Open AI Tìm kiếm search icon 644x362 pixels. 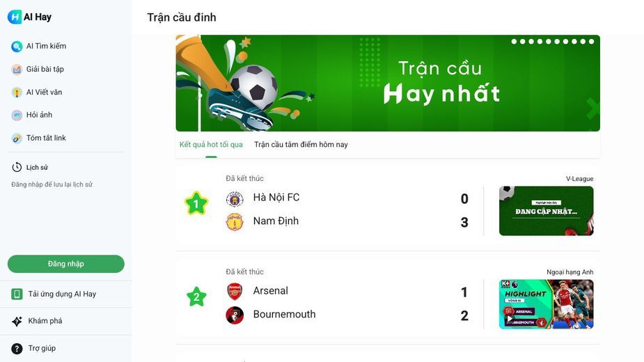(17, 47)
